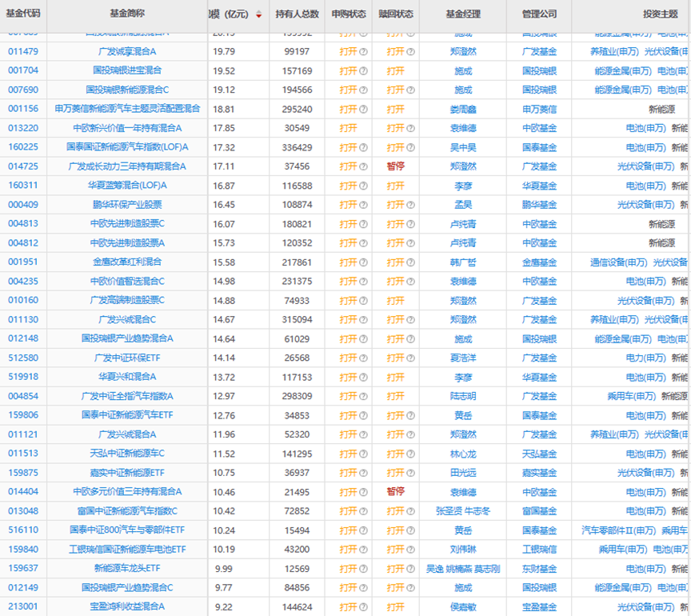This screenshot has height=616, width=691.
Task: Open the 华夏蓝筹混合(LOF)A fund link
Action: click(127, 186)
